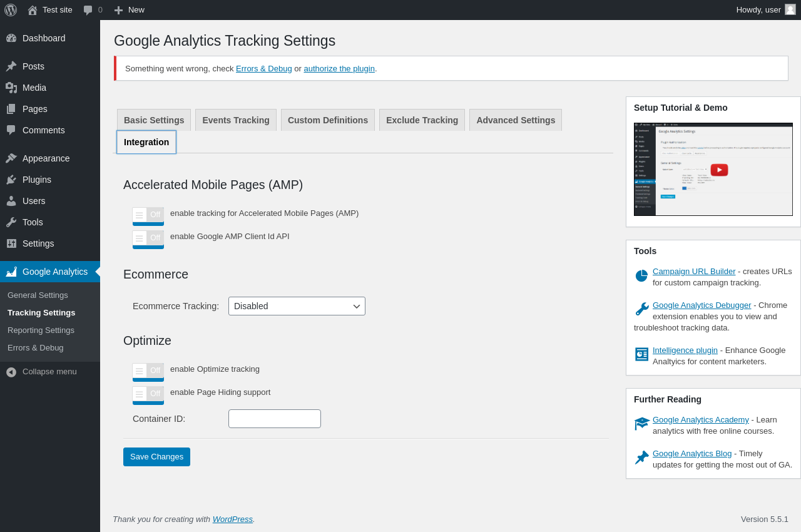Open Errors & Debug submenu item
The height and width of the screenshot is (532, 801).
tap(36, 348)
